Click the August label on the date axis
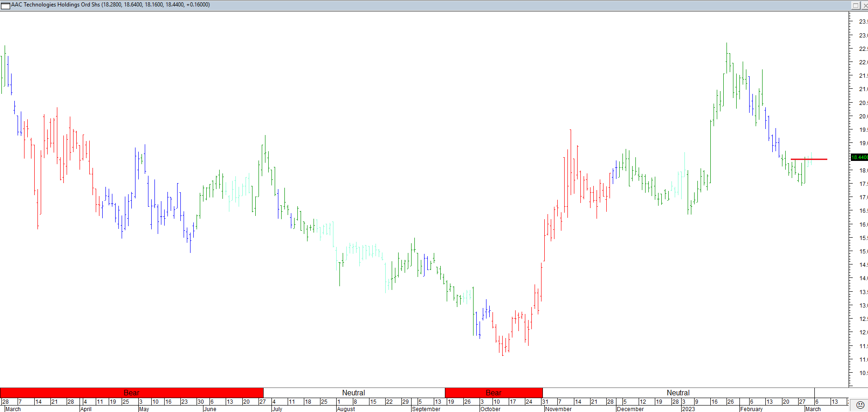 point(346,409)
